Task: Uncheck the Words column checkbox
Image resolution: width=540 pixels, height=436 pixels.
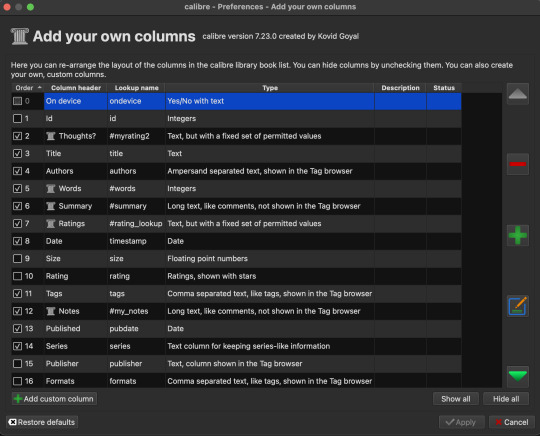Action: 17,189
